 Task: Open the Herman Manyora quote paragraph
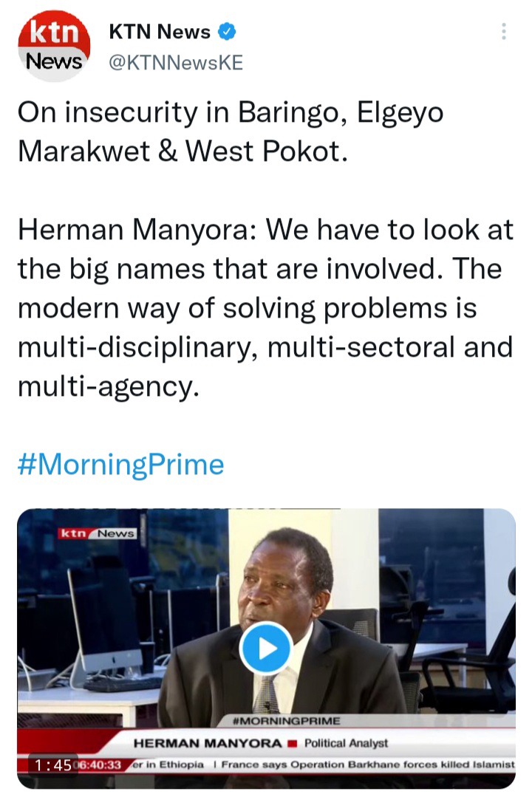(265, 307)
